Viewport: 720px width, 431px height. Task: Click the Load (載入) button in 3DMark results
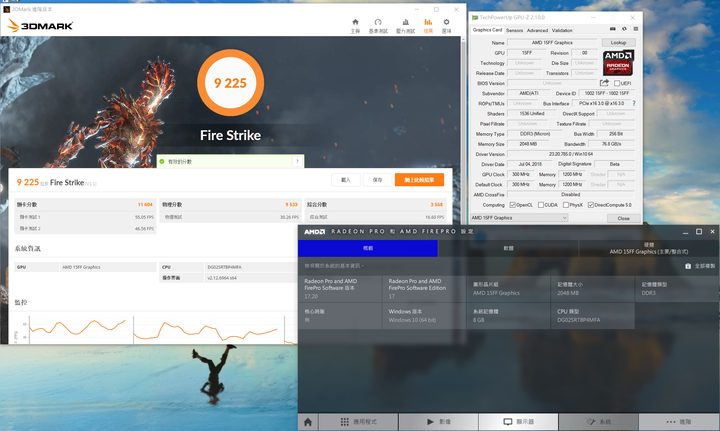tap(346, 180)
